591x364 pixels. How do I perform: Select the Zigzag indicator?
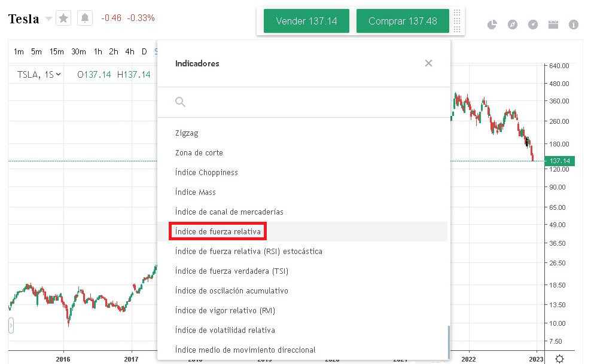click(187, 133)
